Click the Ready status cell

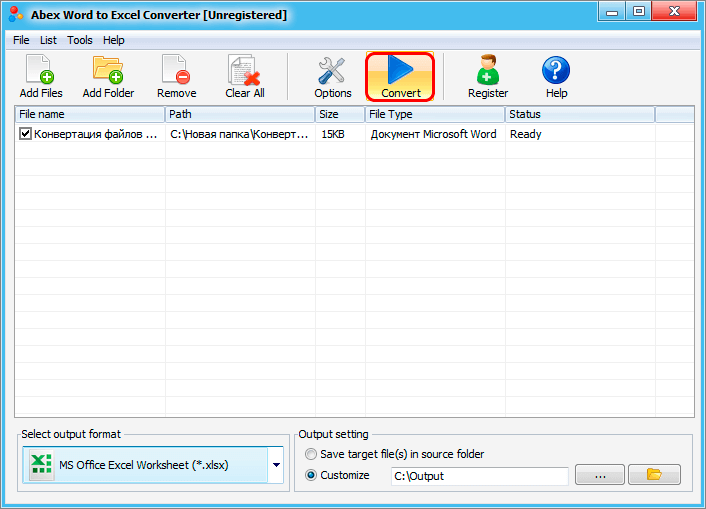525,134
